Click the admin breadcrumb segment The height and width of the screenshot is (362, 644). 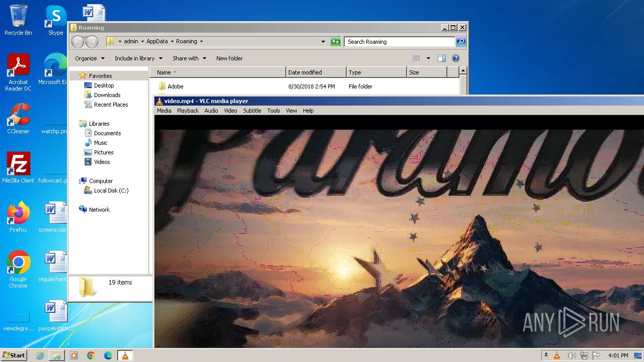[x=131, y=42]
